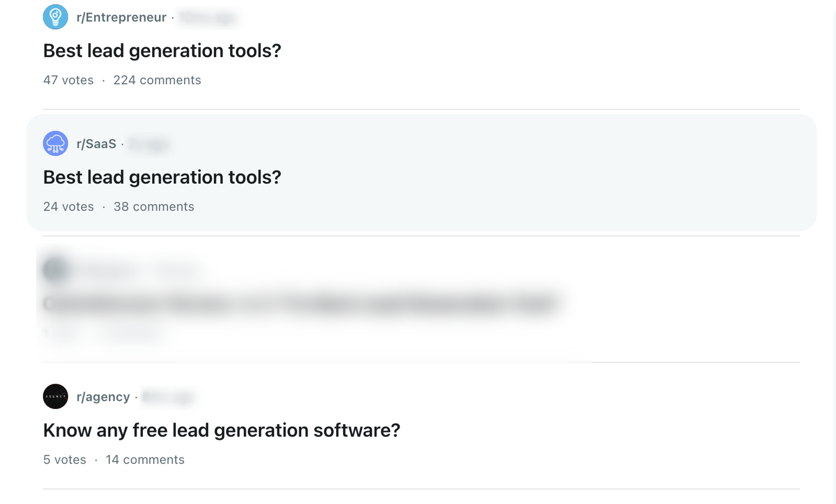836x504 pixels.
Task: Open 'Know any free lead generation software?' post
Action: click(222, 431)
